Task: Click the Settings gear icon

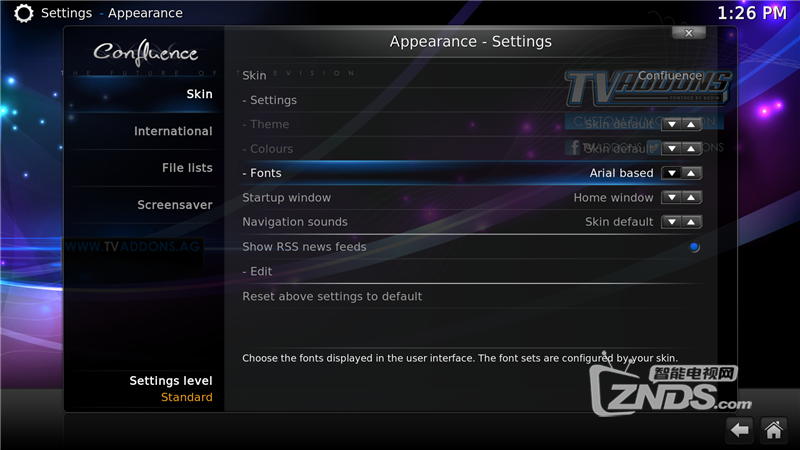Action: pyautogui.click(x=23, y=13)
